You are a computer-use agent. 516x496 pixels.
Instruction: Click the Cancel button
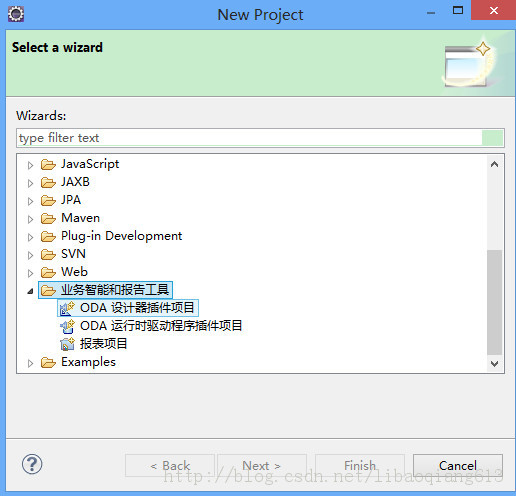coord(458,465)
